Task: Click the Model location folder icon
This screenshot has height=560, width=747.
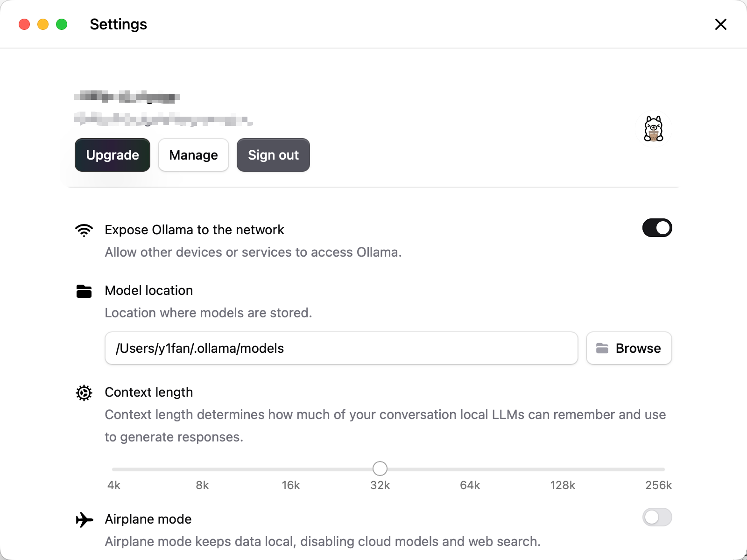Action: 84,291
